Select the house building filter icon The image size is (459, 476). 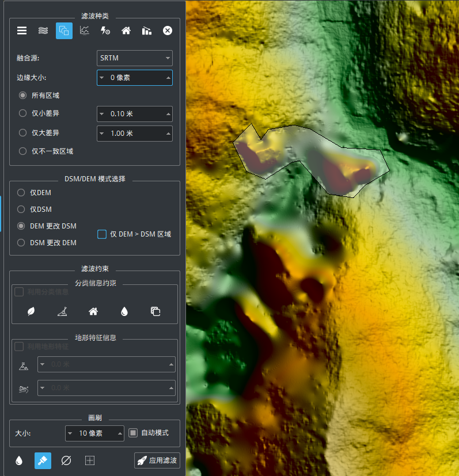pos(126,31)
